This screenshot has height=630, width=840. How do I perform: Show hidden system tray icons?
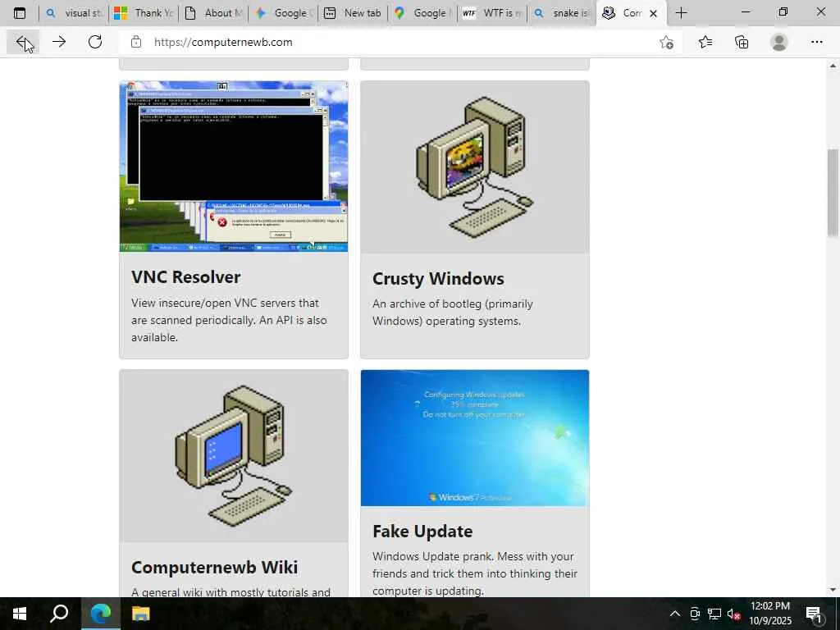coord(675,614)
